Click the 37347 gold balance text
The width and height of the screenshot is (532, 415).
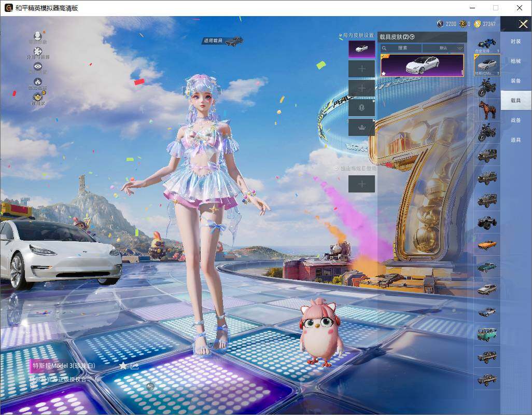[x=489, y=24]
